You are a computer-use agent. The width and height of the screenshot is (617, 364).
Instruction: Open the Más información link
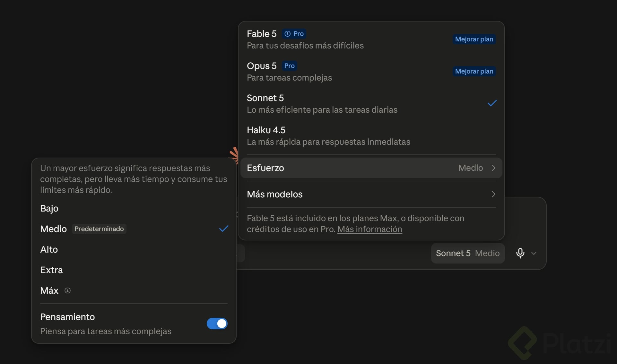[x=369, y=229]
